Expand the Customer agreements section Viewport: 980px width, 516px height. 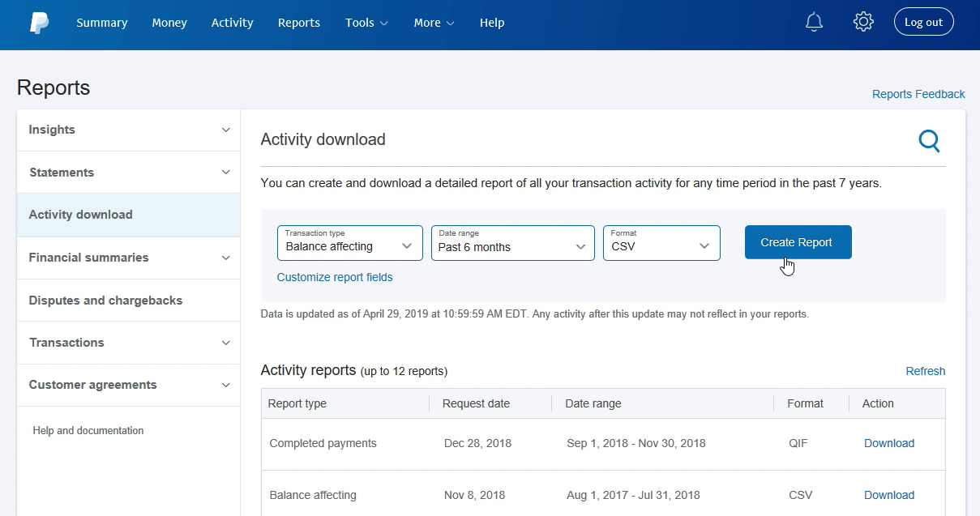pyautogui.click(x=128, y=385)
